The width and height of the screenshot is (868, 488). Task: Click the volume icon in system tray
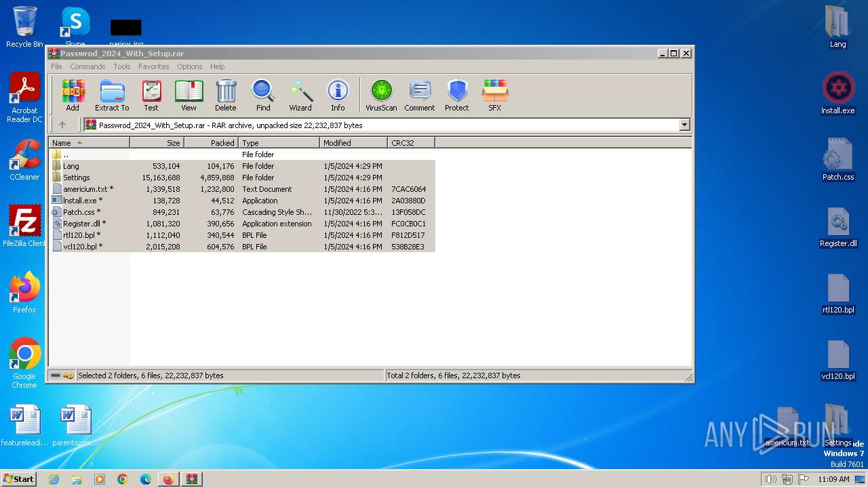click(x=771, y=479)
